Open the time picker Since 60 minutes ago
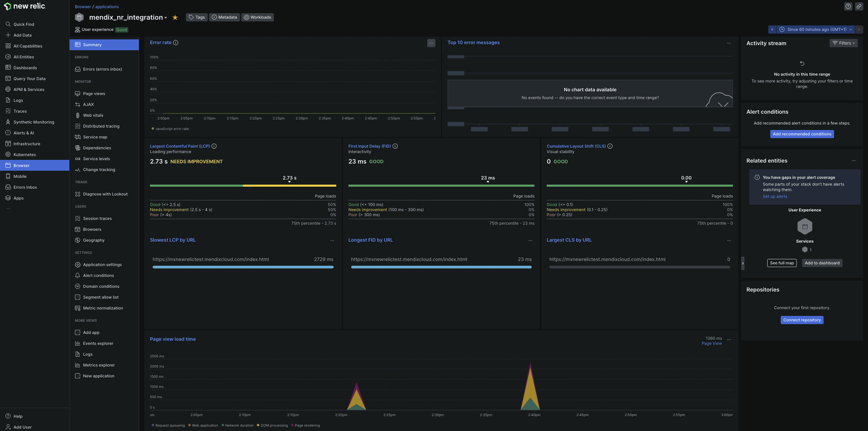868x431 pixels. pyautogui.click(x=816, y=29)
